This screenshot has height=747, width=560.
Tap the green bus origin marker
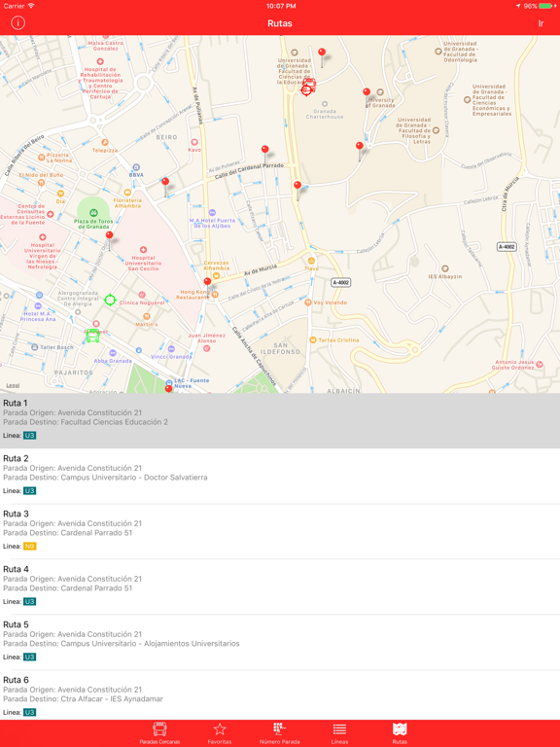coord(92,336)
